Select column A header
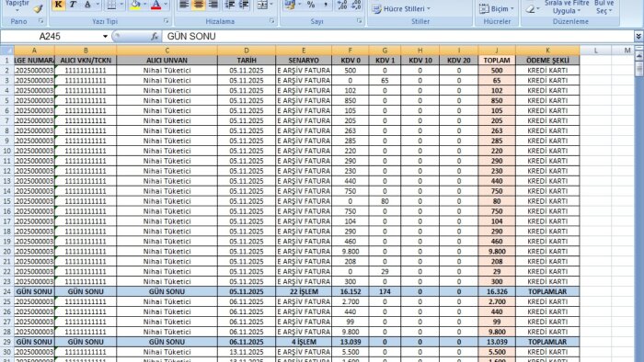644x362 pixels. 34,50
